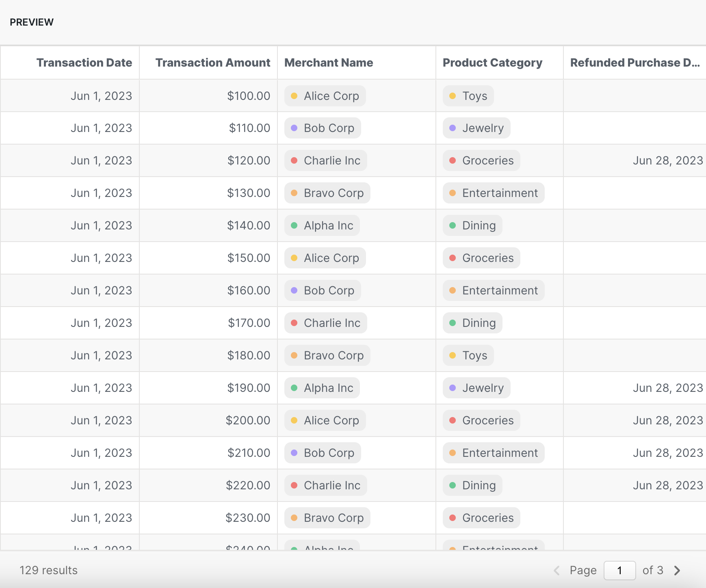Click the page number input field
The width and height of the screenshot is (706, 588).
619,571
